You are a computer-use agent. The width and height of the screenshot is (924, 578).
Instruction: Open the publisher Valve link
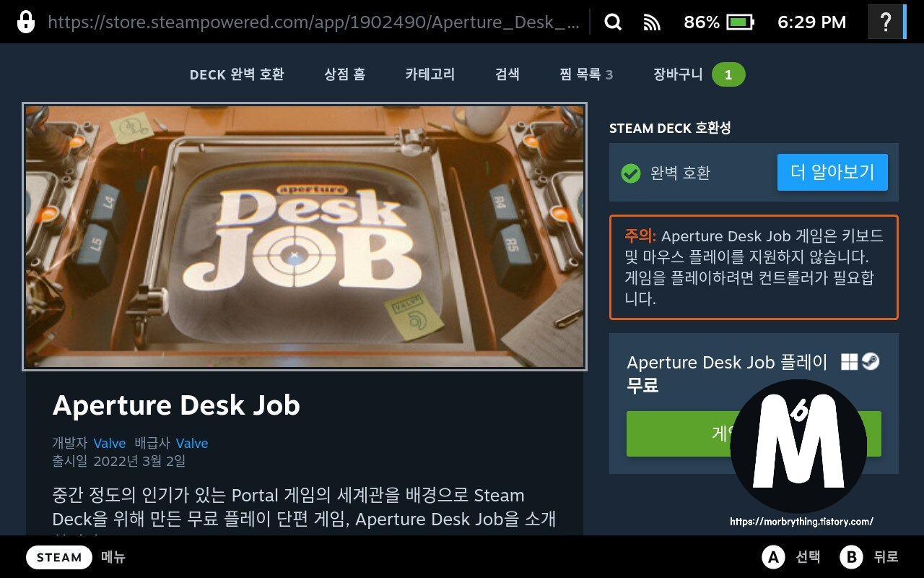coord(192,444)
